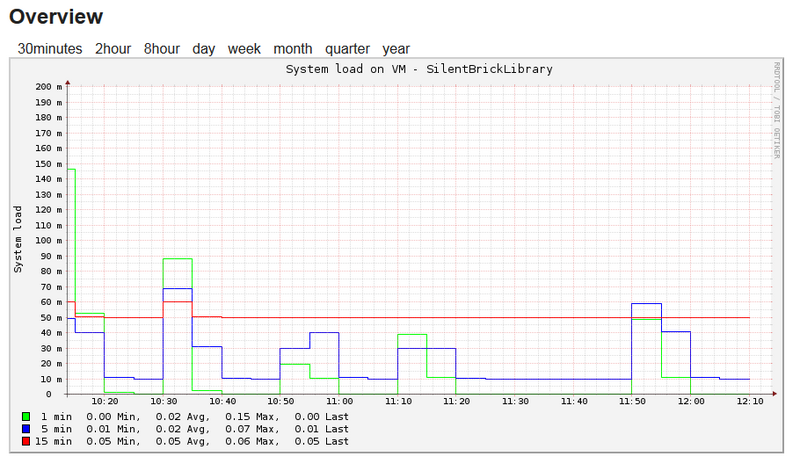The width and height of the screenshot is (800, 471).
Task: Click the 200 m y-axis label
Action: pyautogui.click(x=48, y=86)
